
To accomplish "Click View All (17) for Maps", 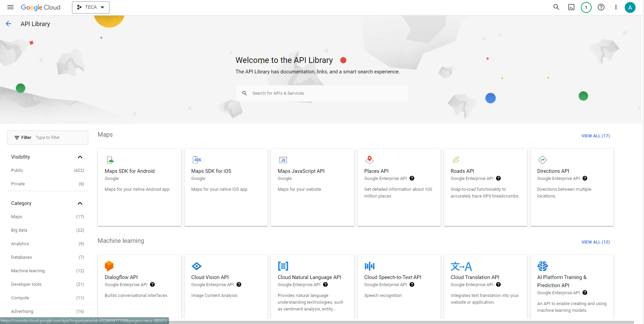I will pyautogui.click(x=595, y=136).
